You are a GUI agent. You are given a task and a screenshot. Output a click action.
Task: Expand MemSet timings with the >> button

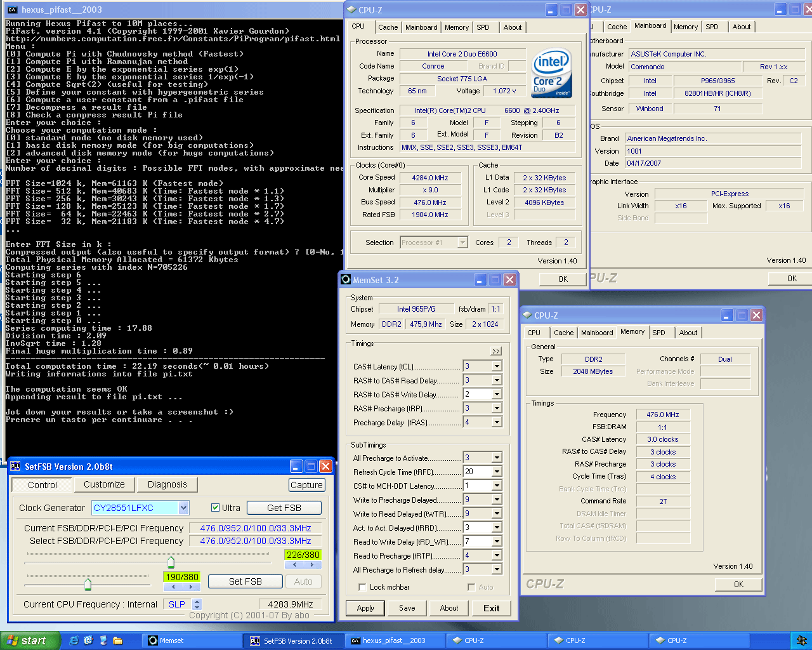[496, 351]
